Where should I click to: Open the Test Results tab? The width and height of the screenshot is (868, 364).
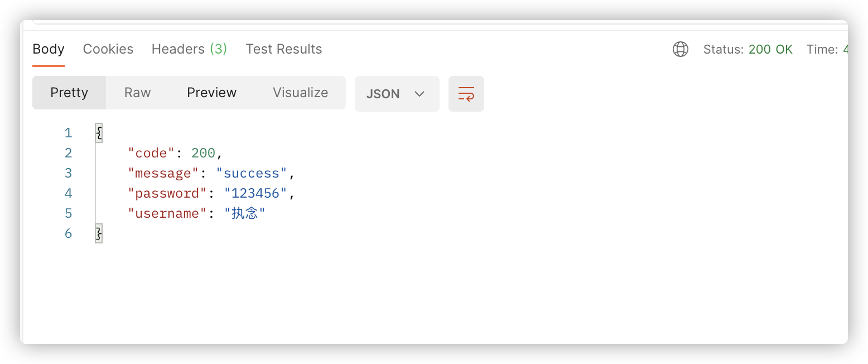click(283, 49)
